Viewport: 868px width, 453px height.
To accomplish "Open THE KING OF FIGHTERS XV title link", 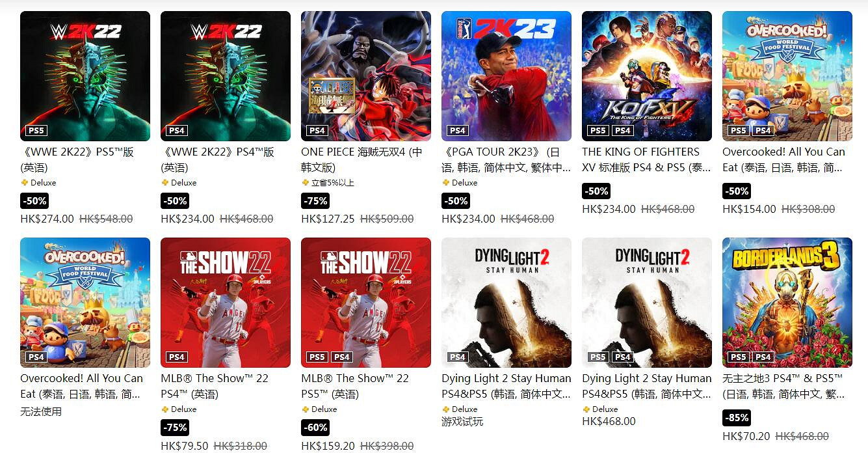I will pyautogui.click(x=641, y=159).
